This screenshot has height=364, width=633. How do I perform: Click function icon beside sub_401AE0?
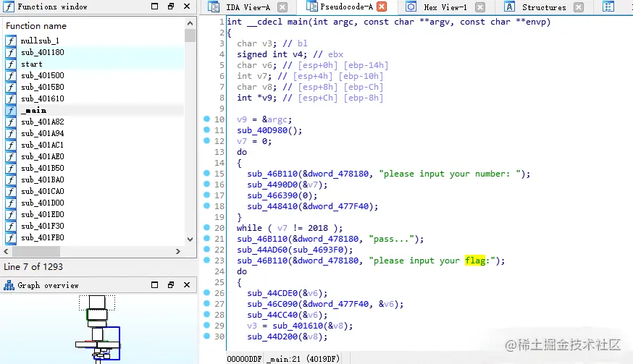[11, 156]
